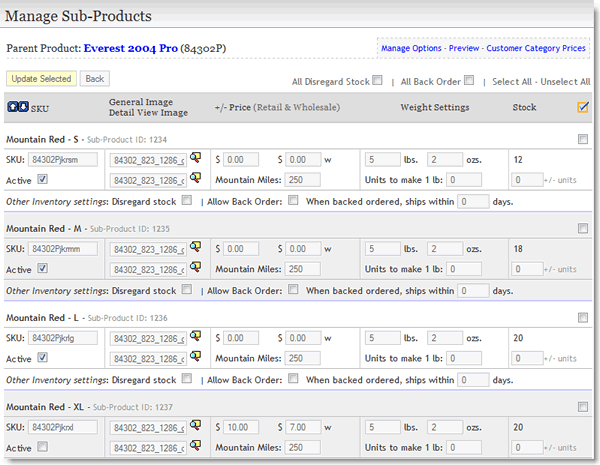Click the Update Selected button
Viewport: 600px width, 465px height.
pyautogui.click(x=40, y=78)
